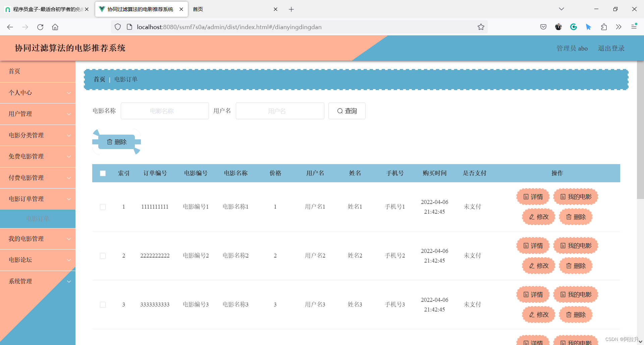Bookmark this page with the star icon
This screenshot has width=644, height=345.
pyautogui.click(x=481, y=27)
